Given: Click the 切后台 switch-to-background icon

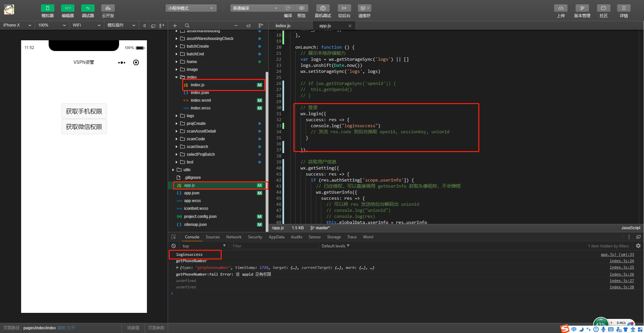Looking at the screenshot, I should pos(344,8).
